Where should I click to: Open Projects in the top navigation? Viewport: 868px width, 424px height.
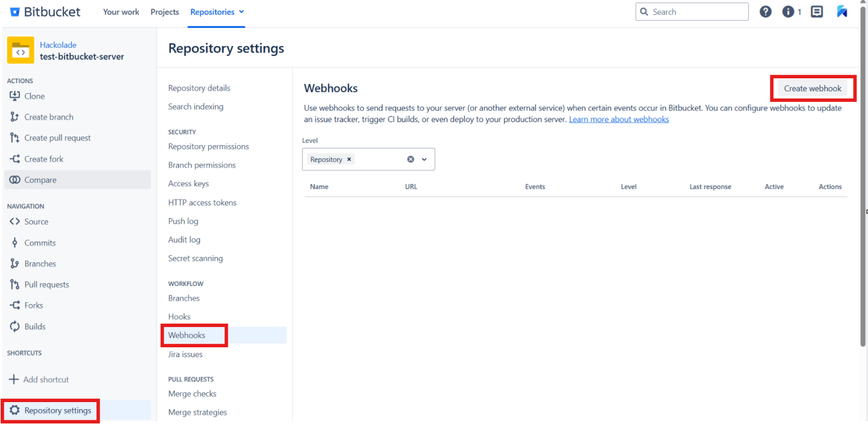(165, 12)
